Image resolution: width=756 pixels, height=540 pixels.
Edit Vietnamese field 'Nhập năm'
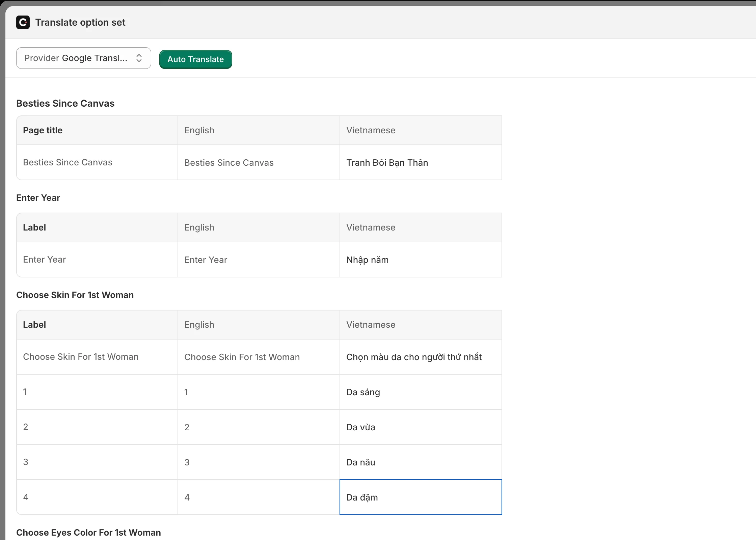pos(421,260)
